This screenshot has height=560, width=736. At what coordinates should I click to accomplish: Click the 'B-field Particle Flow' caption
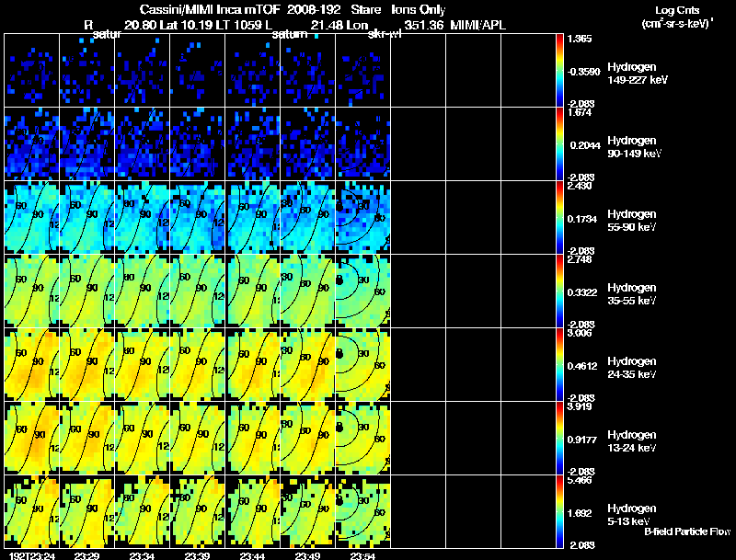tap(687, 531)
